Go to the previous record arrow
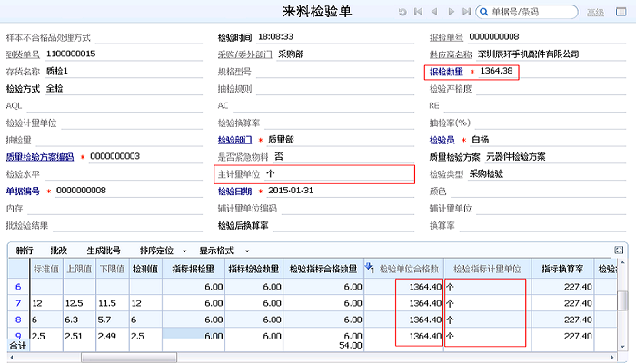 click(x=434, y=12)
